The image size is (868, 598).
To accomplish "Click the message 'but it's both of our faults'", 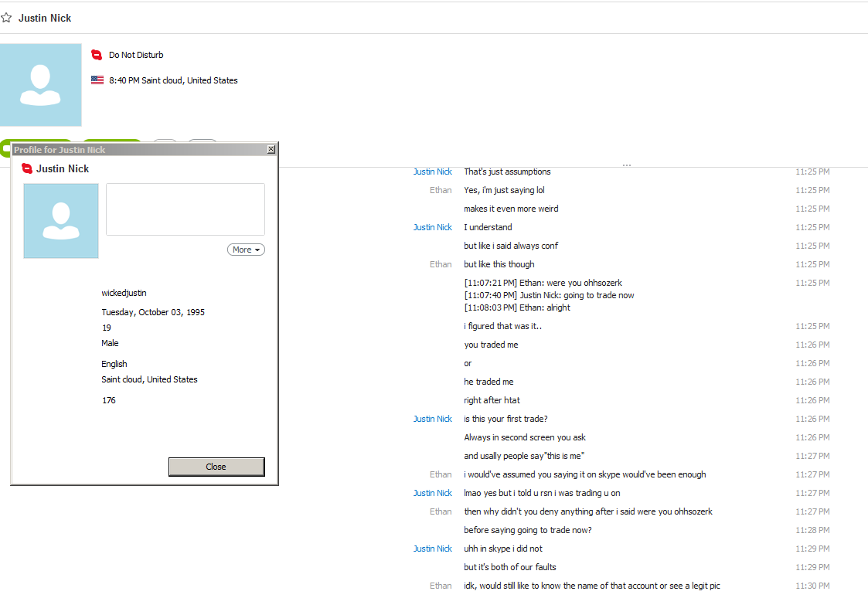I will click(510, 567).
